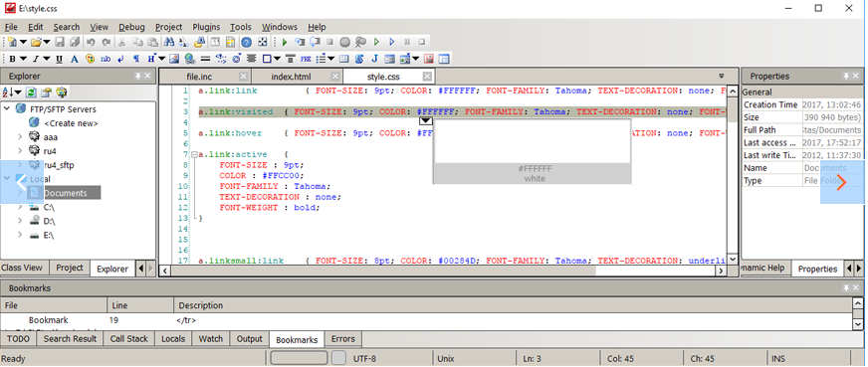Expand the aaa server node
Image resolution: width=868 pixels, height=367 pixels.
20,136
